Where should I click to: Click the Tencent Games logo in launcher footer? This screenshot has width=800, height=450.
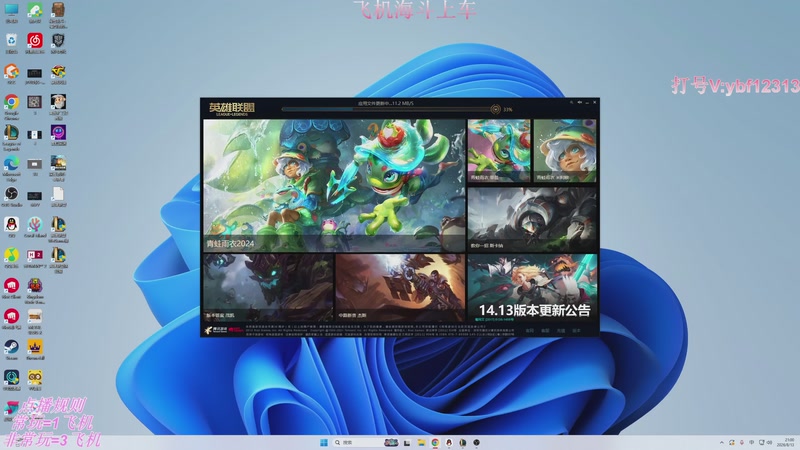(216, 330)
